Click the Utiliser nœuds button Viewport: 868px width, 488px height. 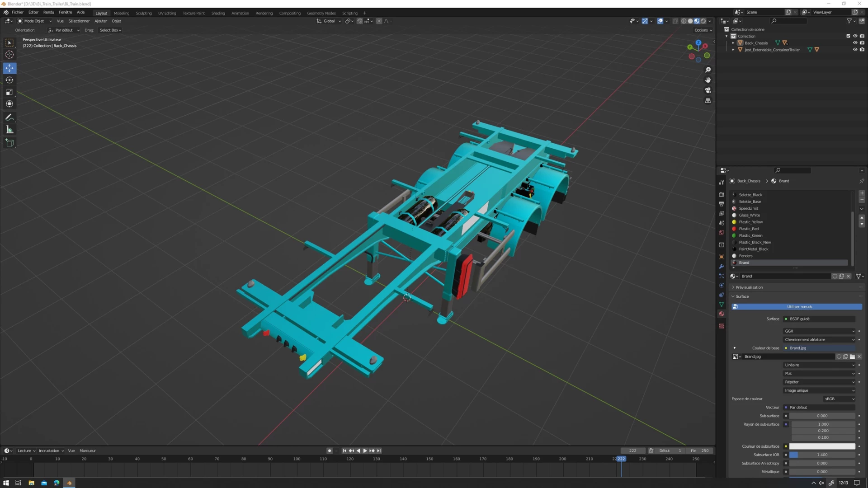point(799,307)
